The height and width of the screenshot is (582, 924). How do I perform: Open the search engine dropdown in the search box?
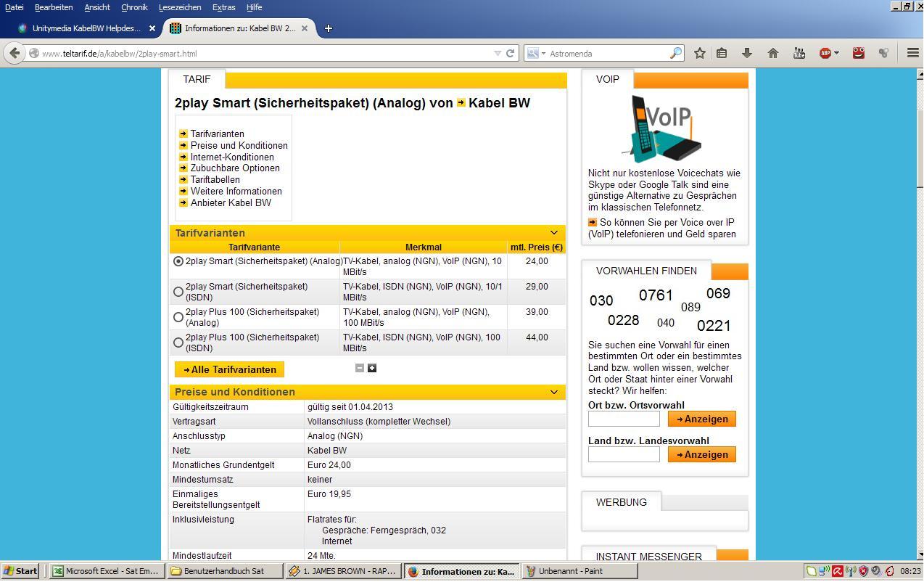[x=535, y=53]
